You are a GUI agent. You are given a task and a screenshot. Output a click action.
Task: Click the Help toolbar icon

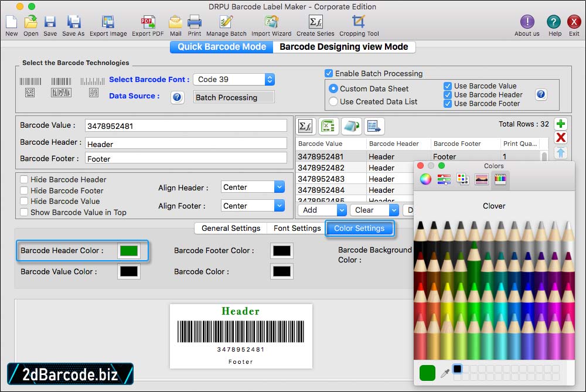(x=554, y=25)
